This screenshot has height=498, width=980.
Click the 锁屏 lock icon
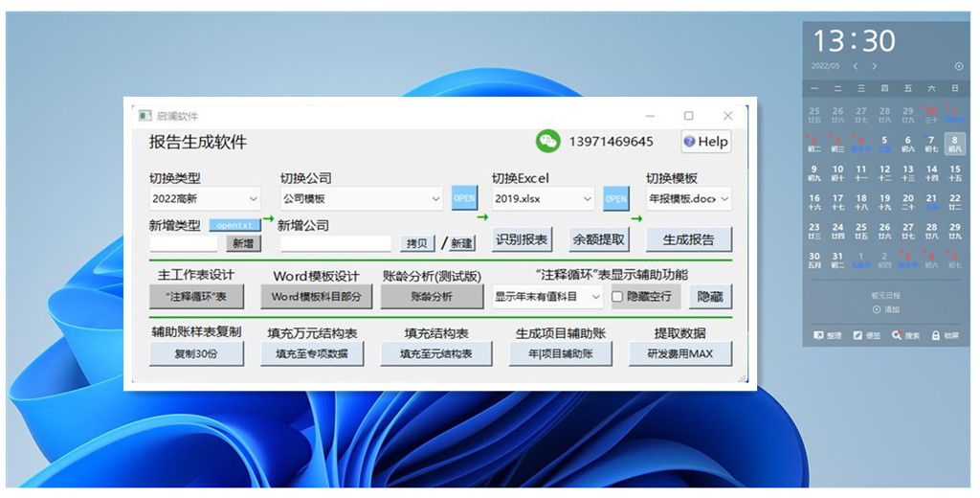click(x=938, y=335)
